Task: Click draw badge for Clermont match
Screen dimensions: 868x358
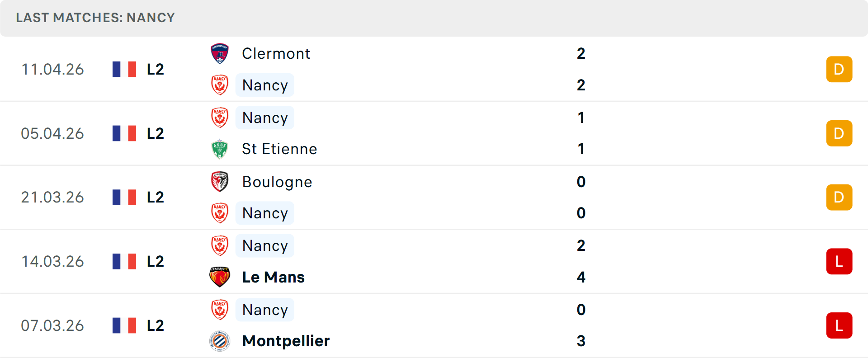Action: pyautogui.click(x=839, y=69)
